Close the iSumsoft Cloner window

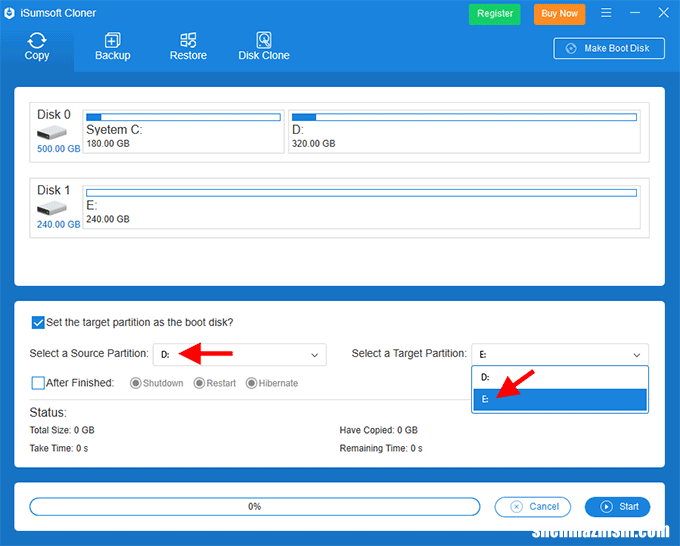point(664,13)
